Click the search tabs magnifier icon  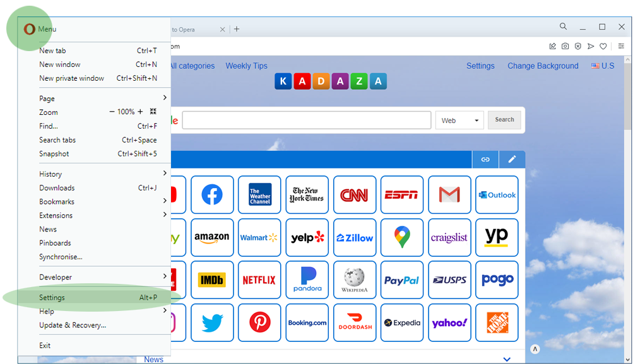click(x=563, y=26)
